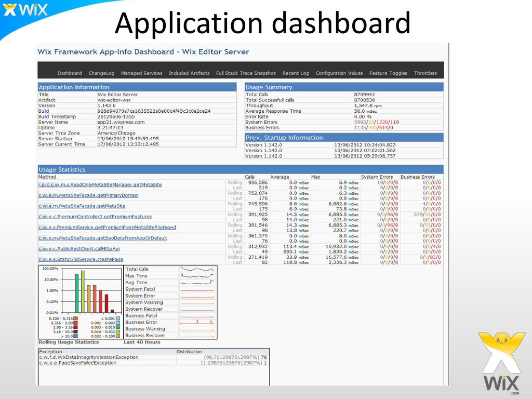The image size is (532, 399).
Task: Open Feature Toggles page
Action: [x=388, y=73]
